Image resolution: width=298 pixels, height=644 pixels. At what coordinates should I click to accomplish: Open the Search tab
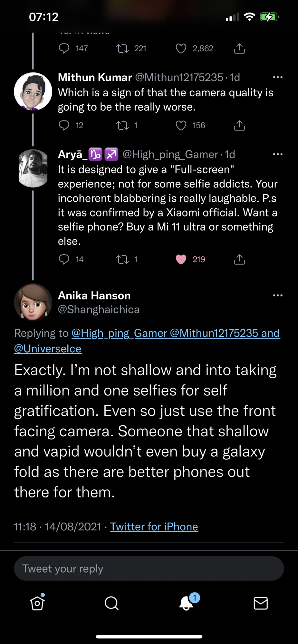(x=111, y=603)
